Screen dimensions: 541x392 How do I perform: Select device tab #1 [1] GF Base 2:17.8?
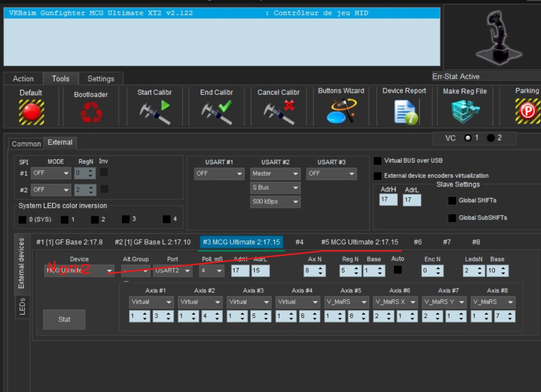point(70,242)
